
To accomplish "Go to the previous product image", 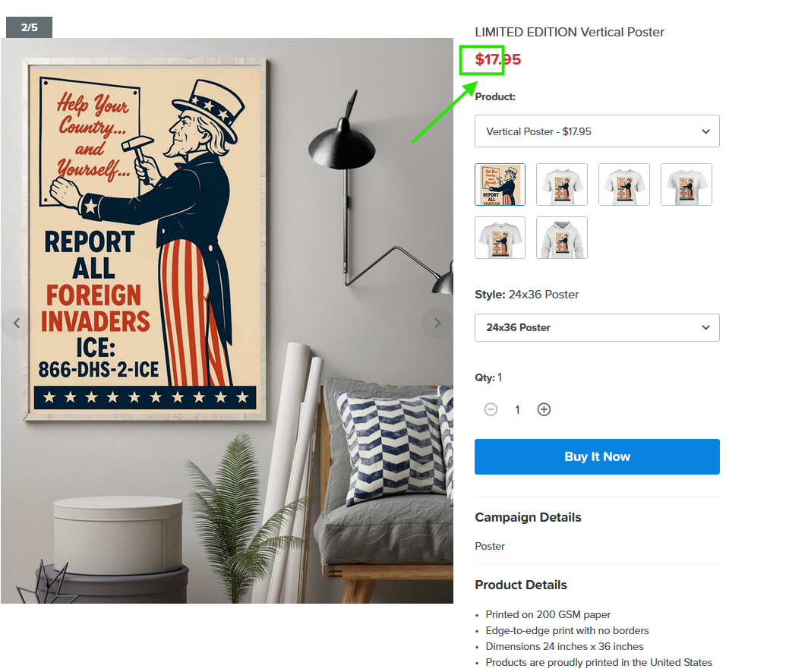I will coord(17,323).
